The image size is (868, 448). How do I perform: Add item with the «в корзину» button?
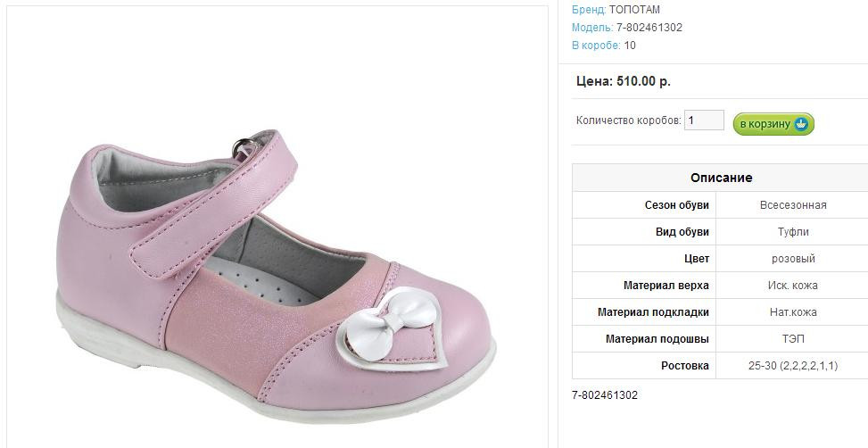(766, 124)
